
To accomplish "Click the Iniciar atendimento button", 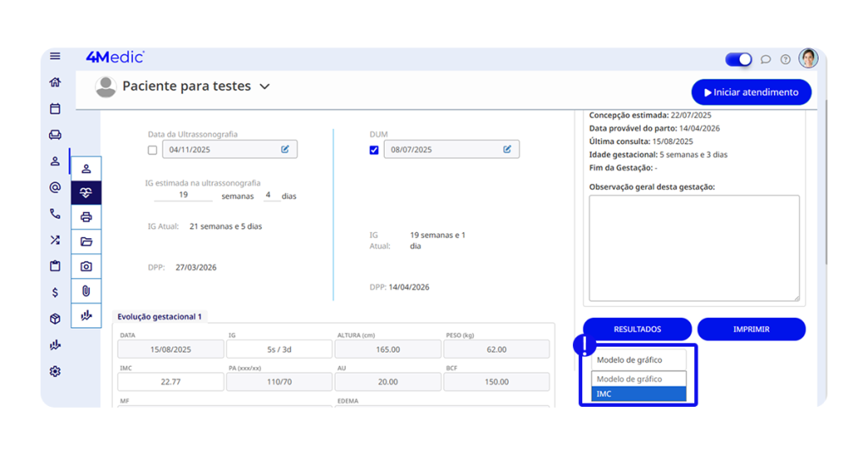I will (x=751, y=92).
